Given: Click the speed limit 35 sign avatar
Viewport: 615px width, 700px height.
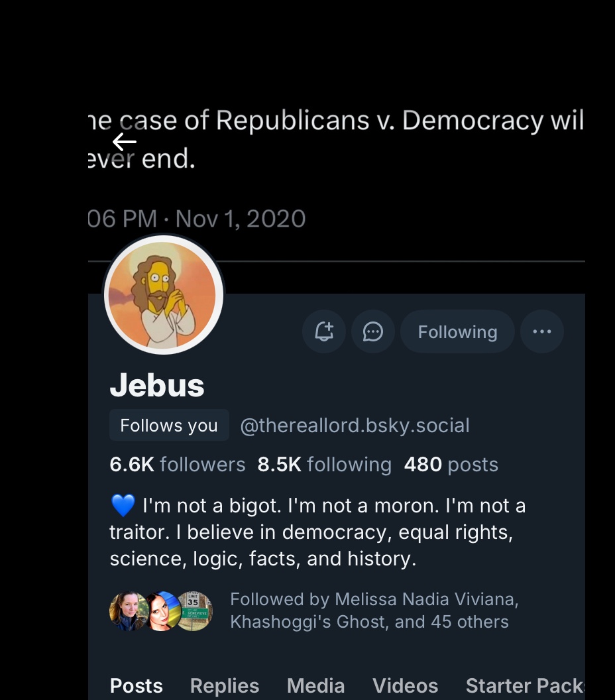Looking at the screenshot, I should pos(194,611).
